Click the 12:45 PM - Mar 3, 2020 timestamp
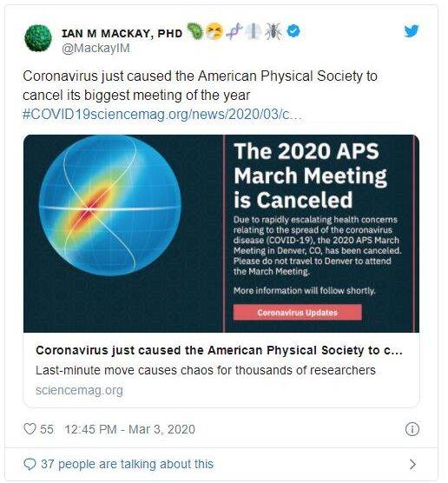This screenshot has height=483, width=448. click(x=129, y=429)
